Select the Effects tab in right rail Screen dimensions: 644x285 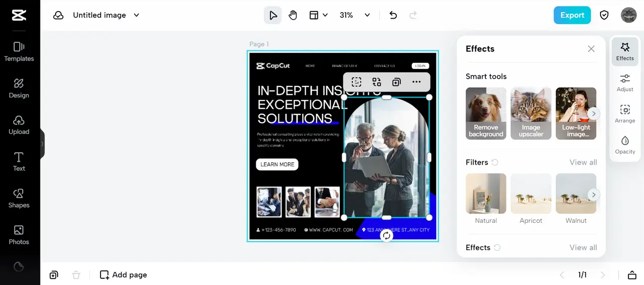[x=625, y=52]
